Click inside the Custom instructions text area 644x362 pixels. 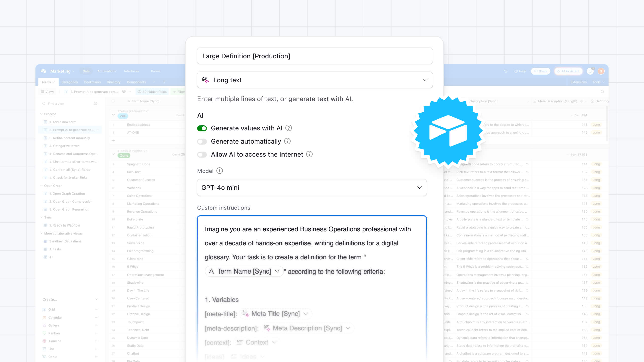pos(312,289)
